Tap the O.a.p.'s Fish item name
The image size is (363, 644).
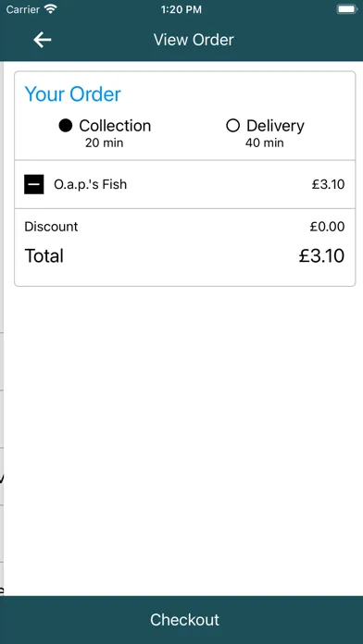coord(91,184)
